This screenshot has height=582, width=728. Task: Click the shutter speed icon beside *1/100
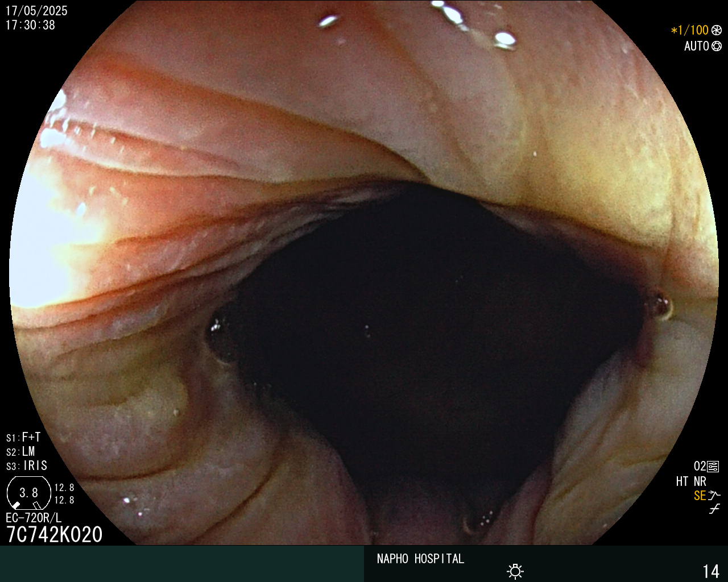pyautogui.click(x=716, y=30)
